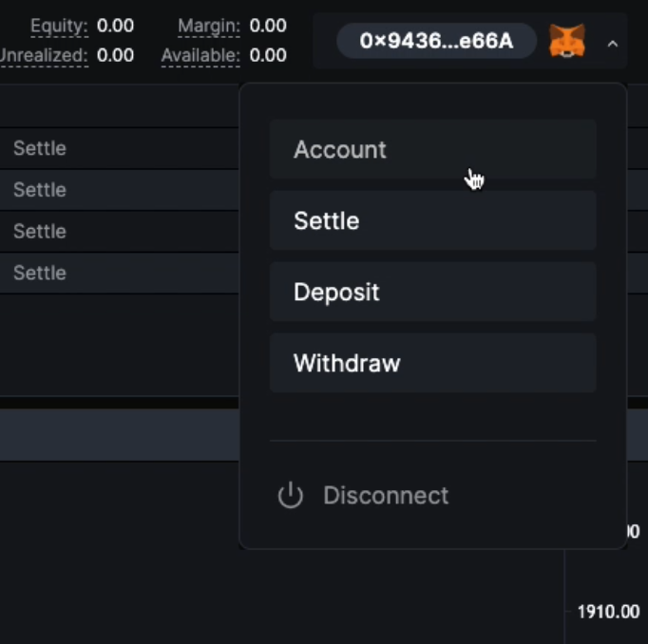Click the 0x9436...e66A wallet address pill

click(436, 42)
